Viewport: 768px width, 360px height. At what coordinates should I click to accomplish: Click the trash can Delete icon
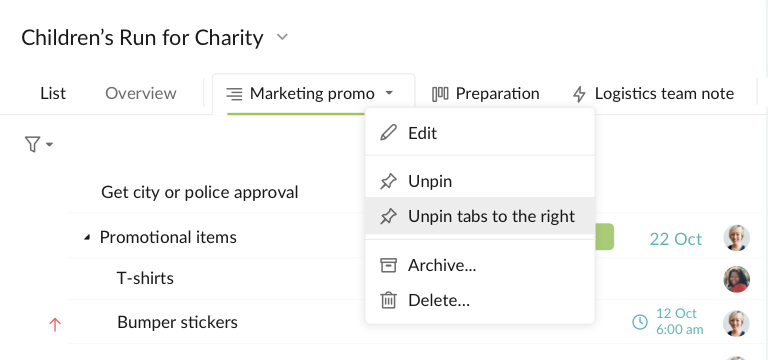click(388, 300)
